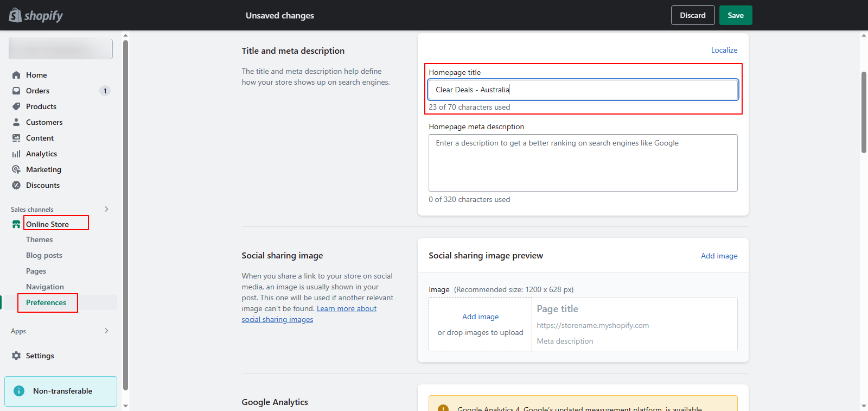Open 'Learn more about social sharing images' link

346,308
